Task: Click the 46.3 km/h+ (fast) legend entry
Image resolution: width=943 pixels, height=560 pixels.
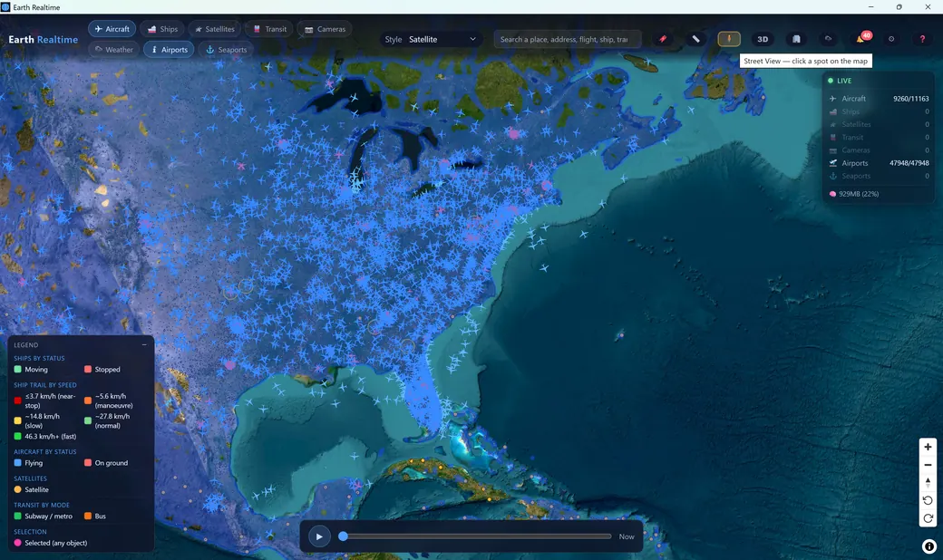Action: [45, 436]
